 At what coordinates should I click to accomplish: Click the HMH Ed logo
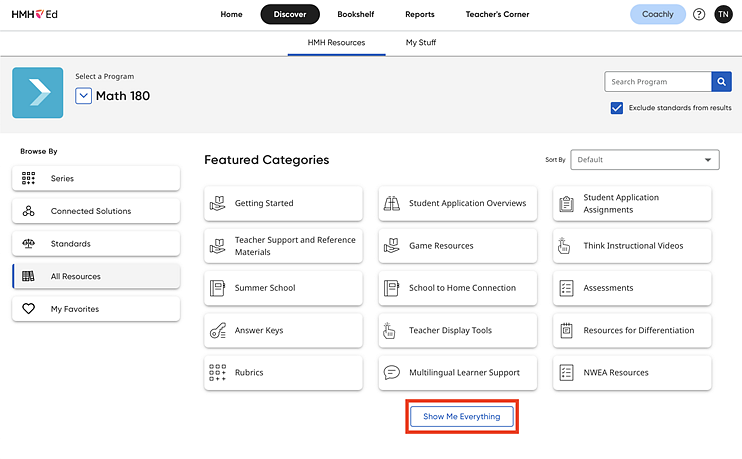[x=35, y=14]
